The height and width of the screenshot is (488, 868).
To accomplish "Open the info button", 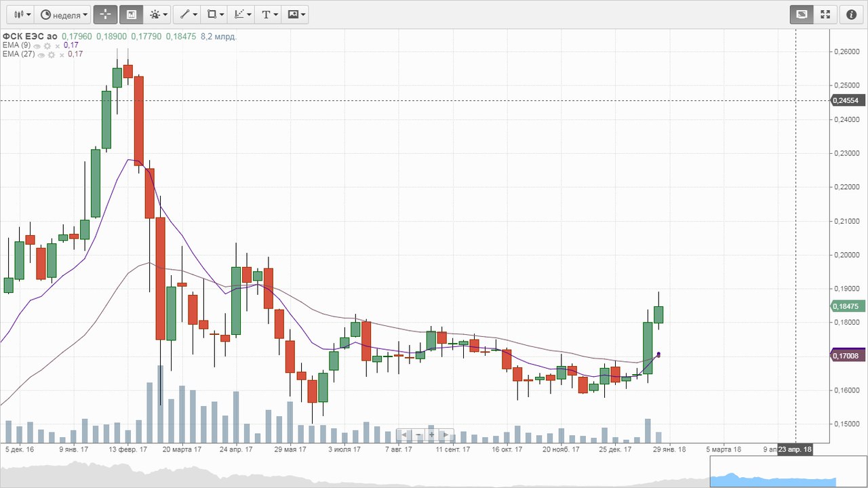I will [x=852, y=14].
